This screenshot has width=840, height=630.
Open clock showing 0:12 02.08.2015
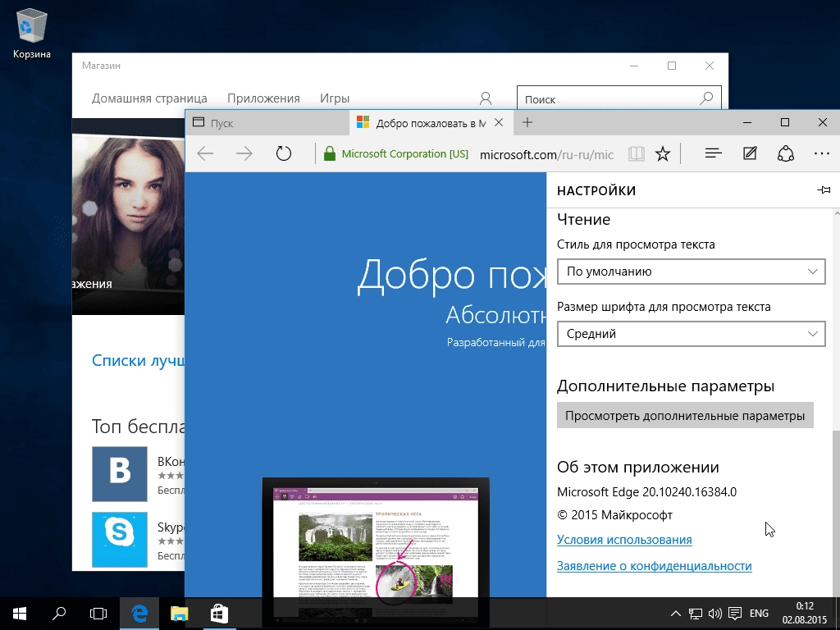805,614
